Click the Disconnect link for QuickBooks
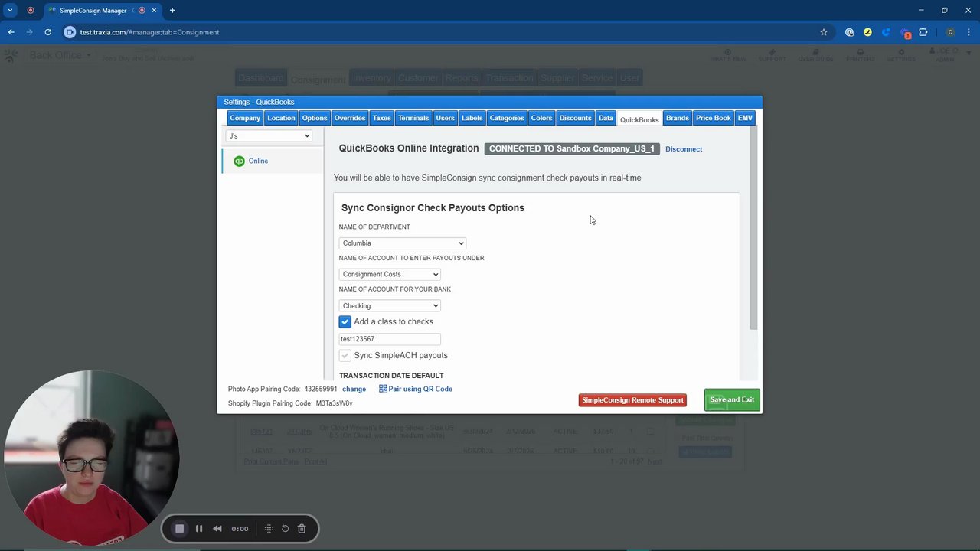 tap(684, 149)
